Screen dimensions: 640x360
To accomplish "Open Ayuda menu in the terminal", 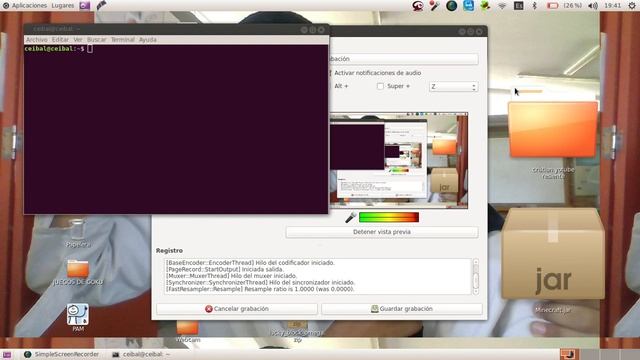I will (148, 40).
